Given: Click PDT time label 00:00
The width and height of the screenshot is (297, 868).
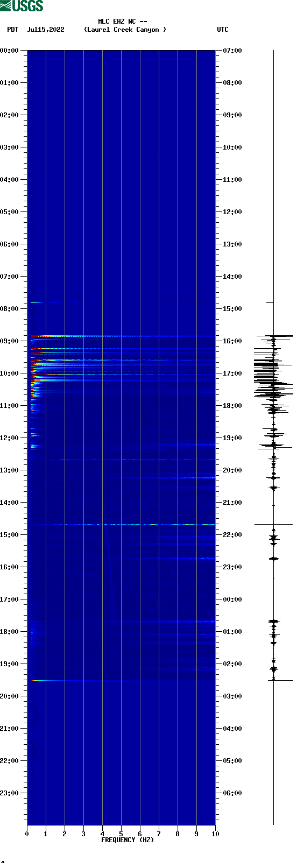Looking at the screenshot, I should pyautogui.click(x=9, y=51).
